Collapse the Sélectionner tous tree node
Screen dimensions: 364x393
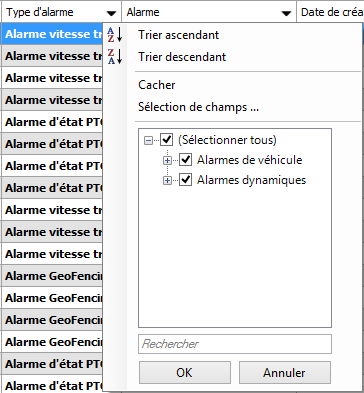coord(148,140)
